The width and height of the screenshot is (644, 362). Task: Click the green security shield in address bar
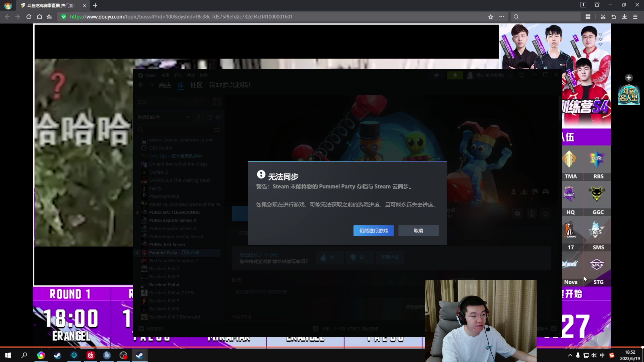click(64, 17)
